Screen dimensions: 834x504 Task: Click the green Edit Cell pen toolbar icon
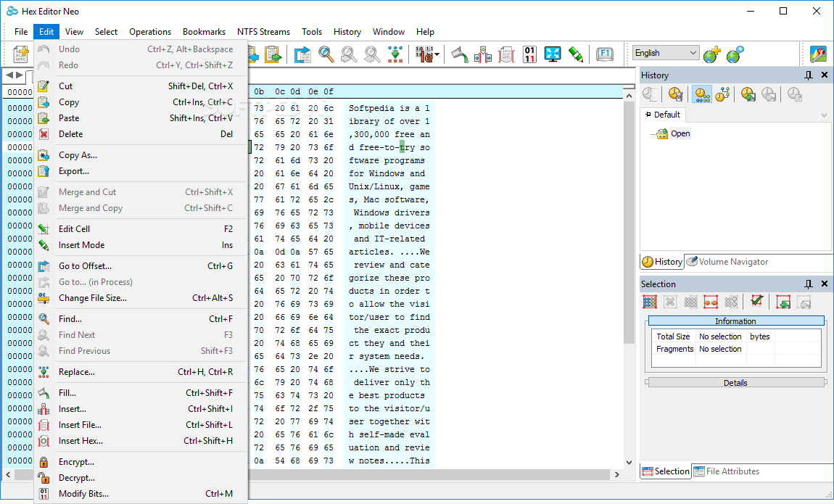576,54
